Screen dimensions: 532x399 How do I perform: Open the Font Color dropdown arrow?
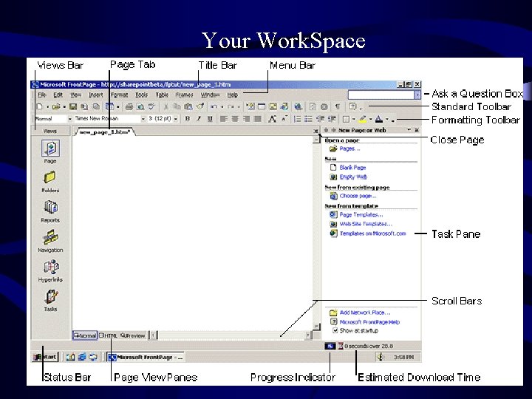click(x=386, y=119)
